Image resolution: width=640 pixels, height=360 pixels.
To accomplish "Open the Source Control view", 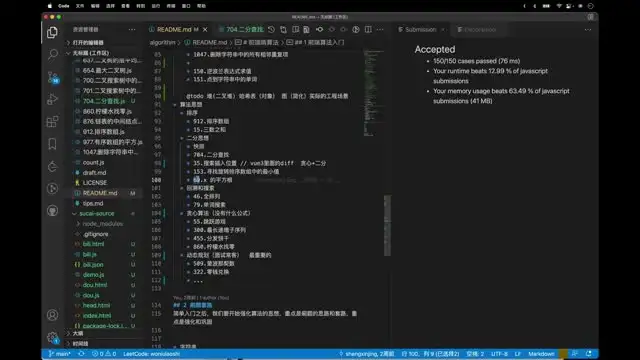I will [53, 77].
